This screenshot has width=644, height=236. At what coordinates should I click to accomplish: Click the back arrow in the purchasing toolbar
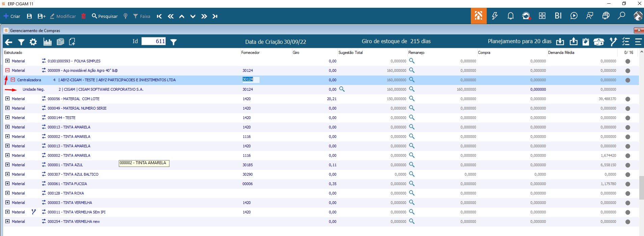9,42
